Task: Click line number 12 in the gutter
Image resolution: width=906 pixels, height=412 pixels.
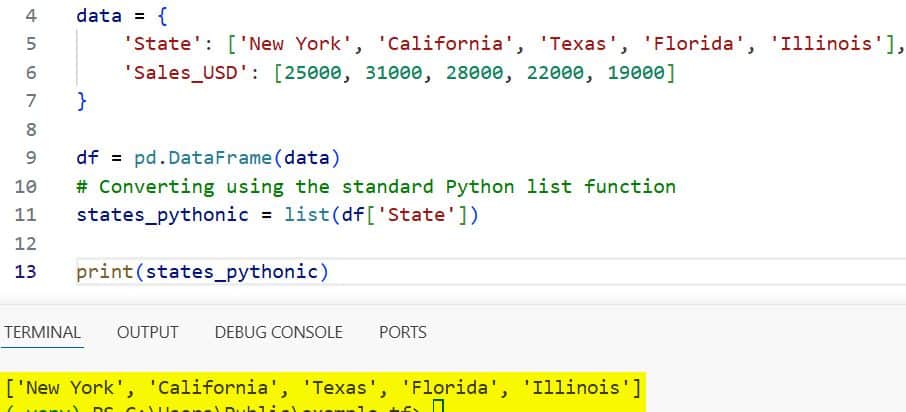Action: tap(25, 243)
